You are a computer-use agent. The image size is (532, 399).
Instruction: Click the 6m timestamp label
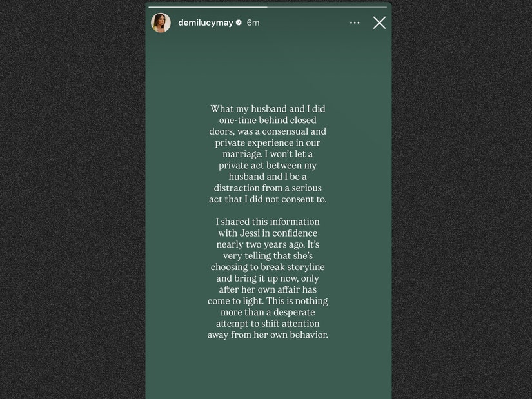pyautogui.click(x=253, y=23)
